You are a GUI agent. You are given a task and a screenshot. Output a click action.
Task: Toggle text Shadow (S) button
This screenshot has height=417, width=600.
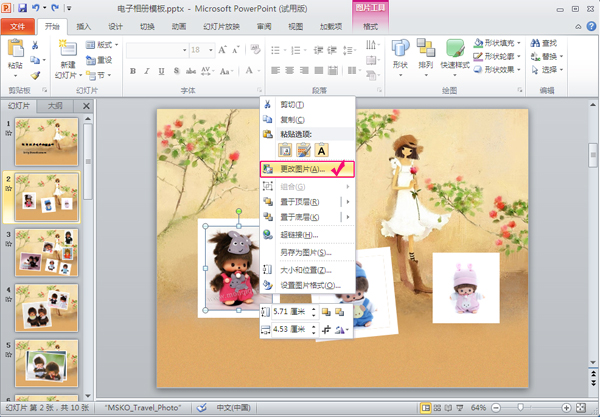(x=176, y=71)
